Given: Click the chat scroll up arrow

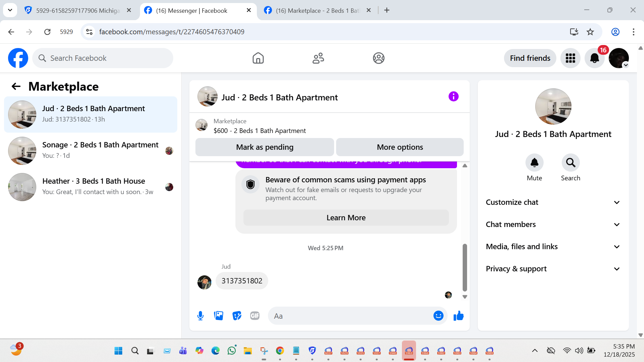Looking at the screenshot, I should click(x=465, y=166).
